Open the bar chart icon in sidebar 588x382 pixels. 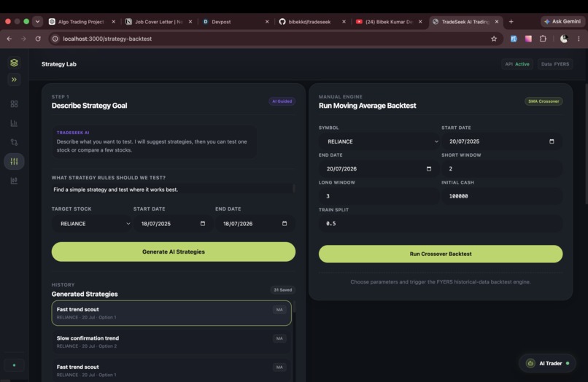tap(15, 123)
